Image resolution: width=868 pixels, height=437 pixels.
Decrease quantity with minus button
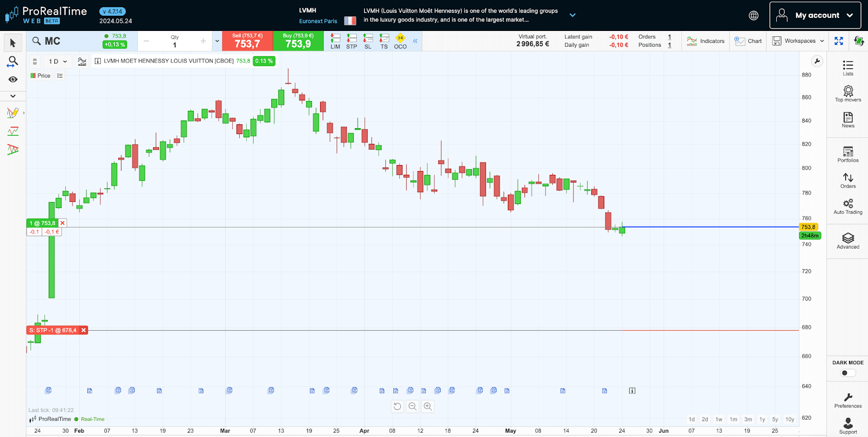point(146,41)
